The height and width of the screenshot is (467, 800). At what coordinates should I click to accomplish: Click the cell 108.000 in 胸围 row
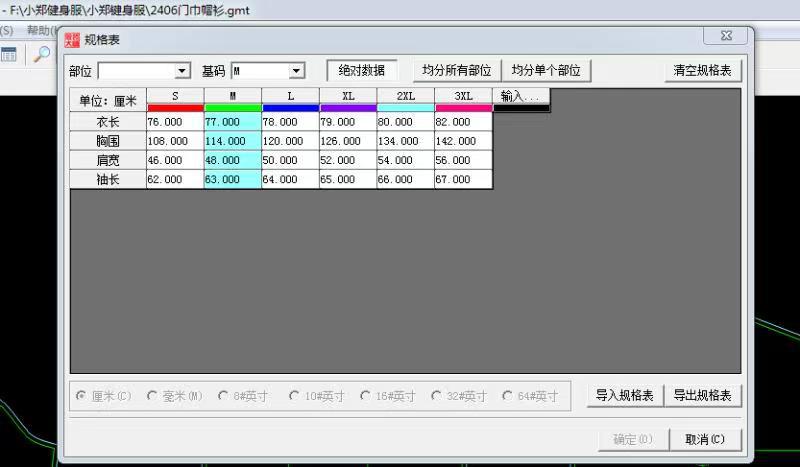[x=176, y=141]
